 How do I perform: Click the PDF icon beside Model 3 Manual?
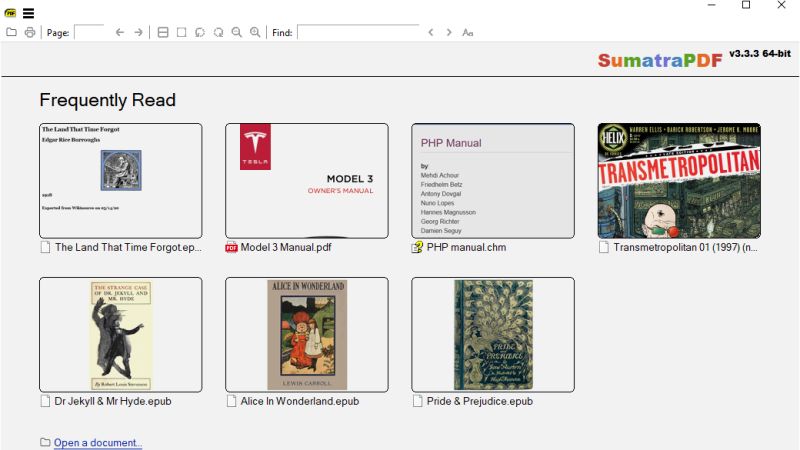pyautogui.click(x=232, y=247)
